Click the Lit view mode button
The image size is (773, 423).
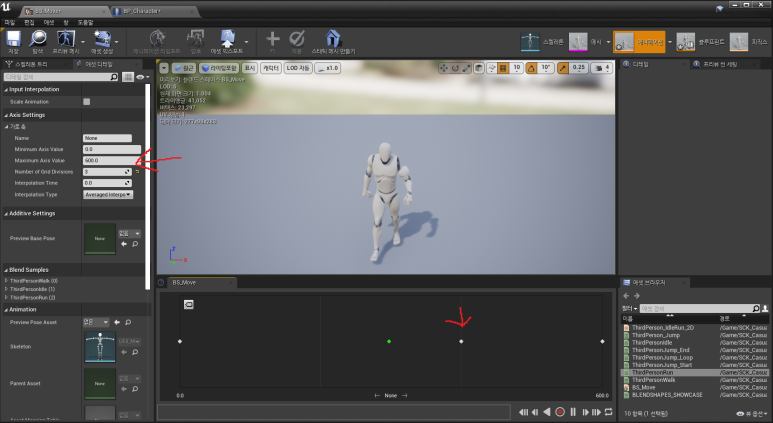click(220, 68)
